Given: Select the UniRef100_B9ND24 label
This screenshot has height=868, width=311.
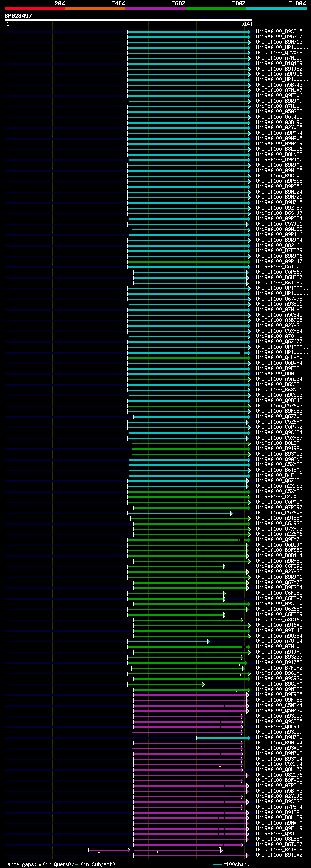Looking at the screenshot, I should (x=279, y=192).
